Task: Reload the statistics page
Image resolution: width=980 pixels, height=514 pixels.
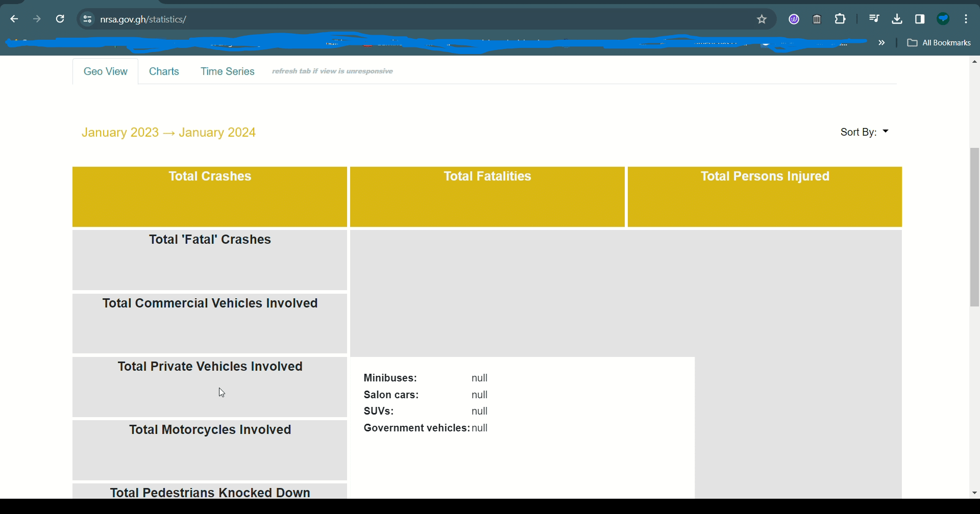Action: (60, 19)
